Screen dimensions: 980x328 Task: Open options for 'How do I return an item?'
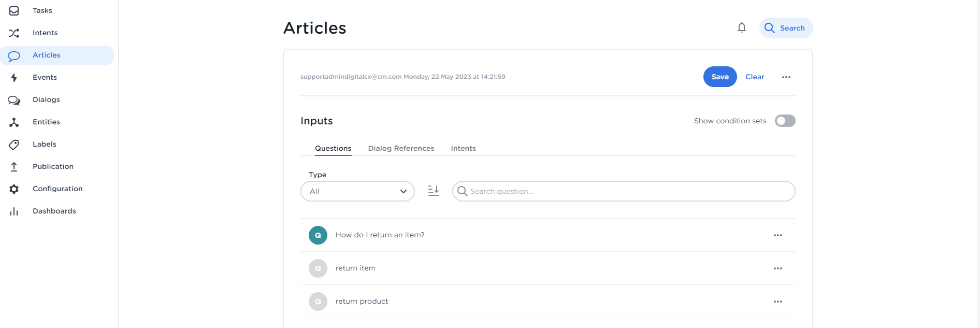pos(777,235)
